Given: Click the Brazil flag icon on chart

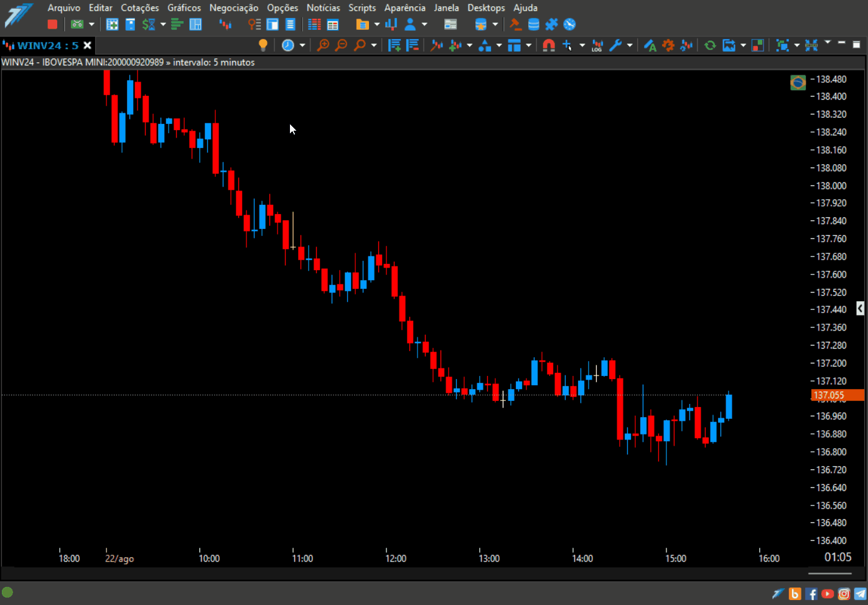Looking at the screenshot, I should [798, 82].
